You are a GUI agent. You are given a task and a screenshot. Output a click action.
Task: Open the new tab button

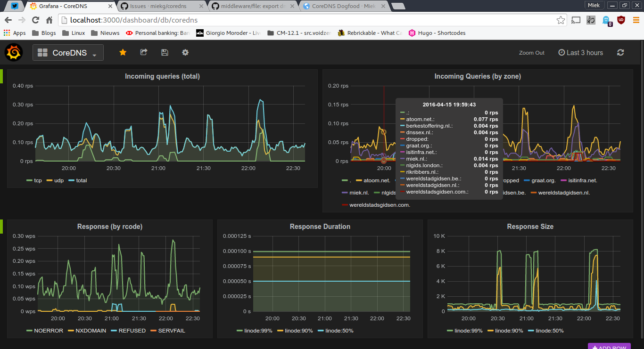(398, 6)
